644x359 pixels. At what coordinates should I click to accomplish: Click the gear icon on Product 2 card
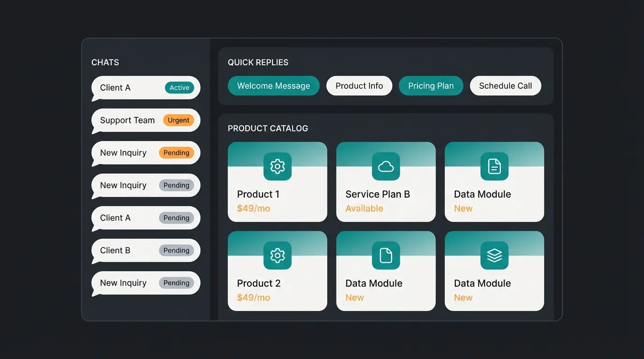pos(278,255)
